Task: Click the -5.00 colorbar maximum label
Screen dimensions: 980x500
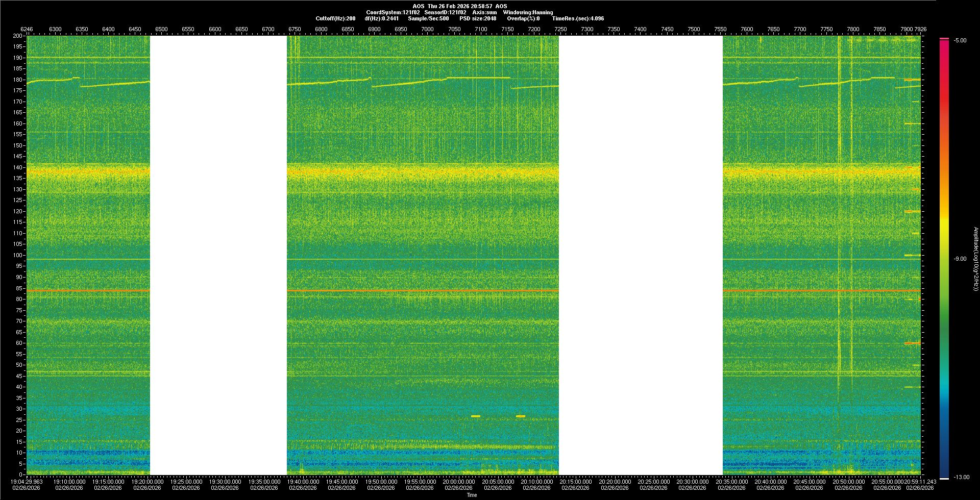Action: 960,40
